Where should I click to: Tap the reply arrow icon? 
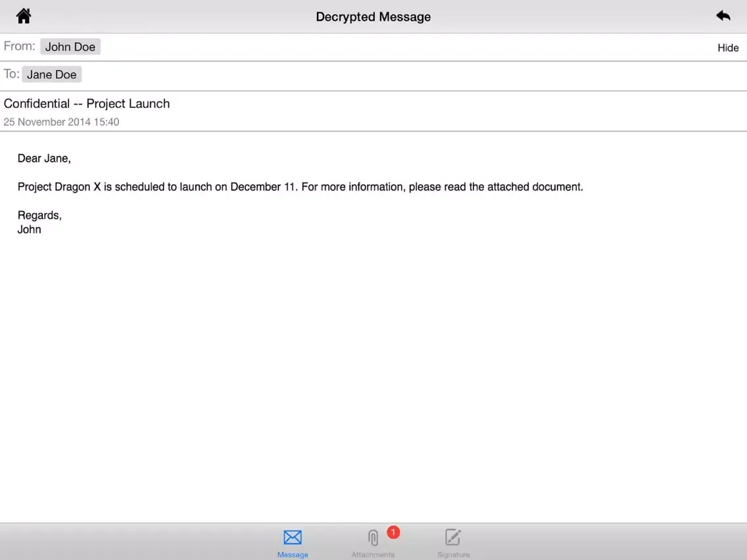(x=723, y=16)
